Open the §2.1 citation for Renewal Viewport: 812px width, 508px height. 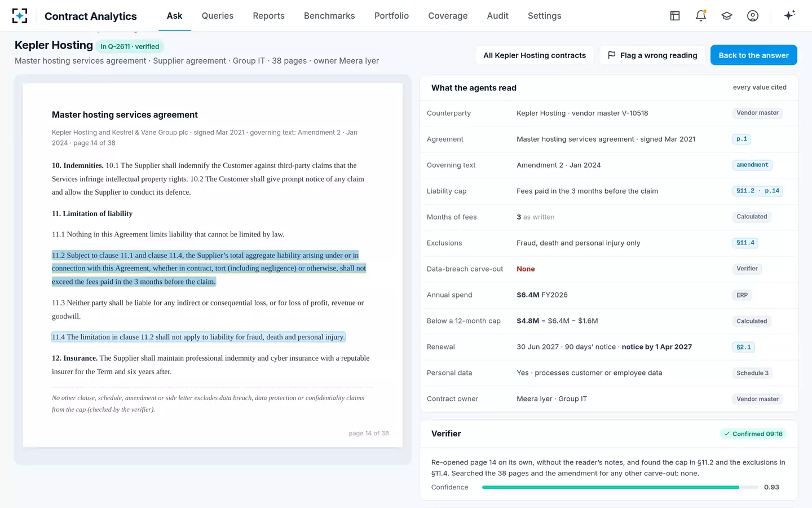743,347
